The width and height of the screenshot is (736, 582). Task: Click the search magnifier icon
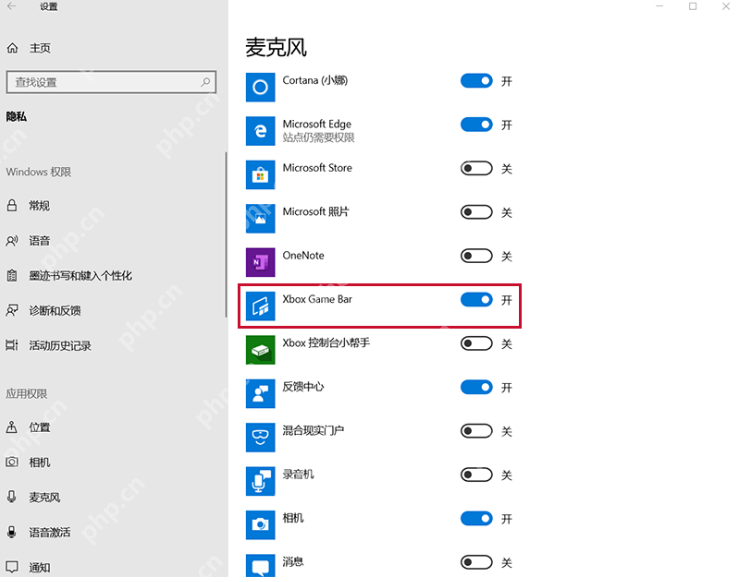click(206, 82)
